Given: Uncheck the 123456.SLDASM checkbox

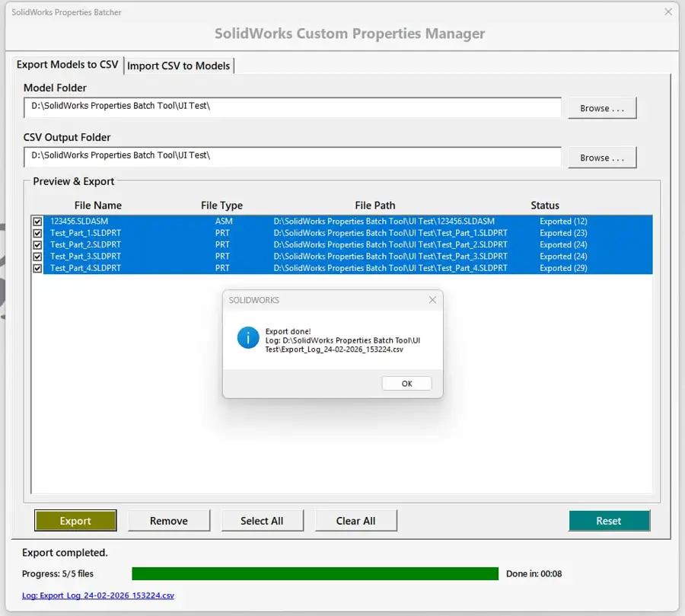Looking at the screenshot, I should pyautogui.click(x=37, y=221).
